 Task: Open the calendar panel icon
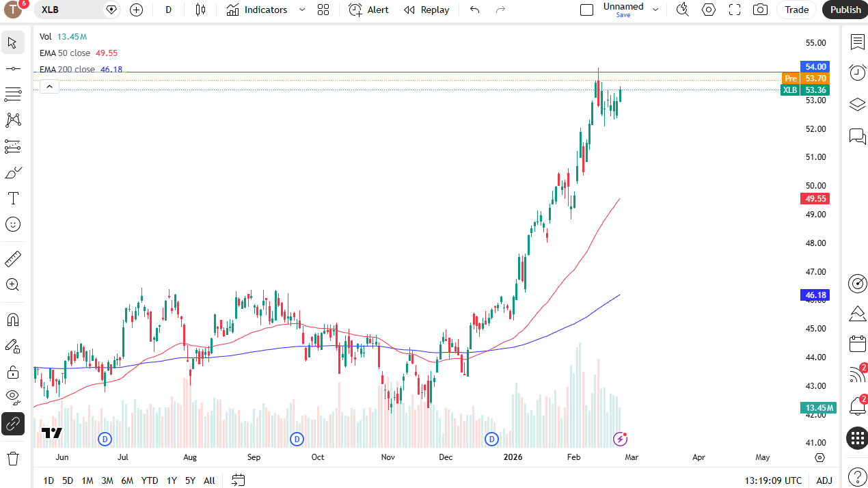857,344
